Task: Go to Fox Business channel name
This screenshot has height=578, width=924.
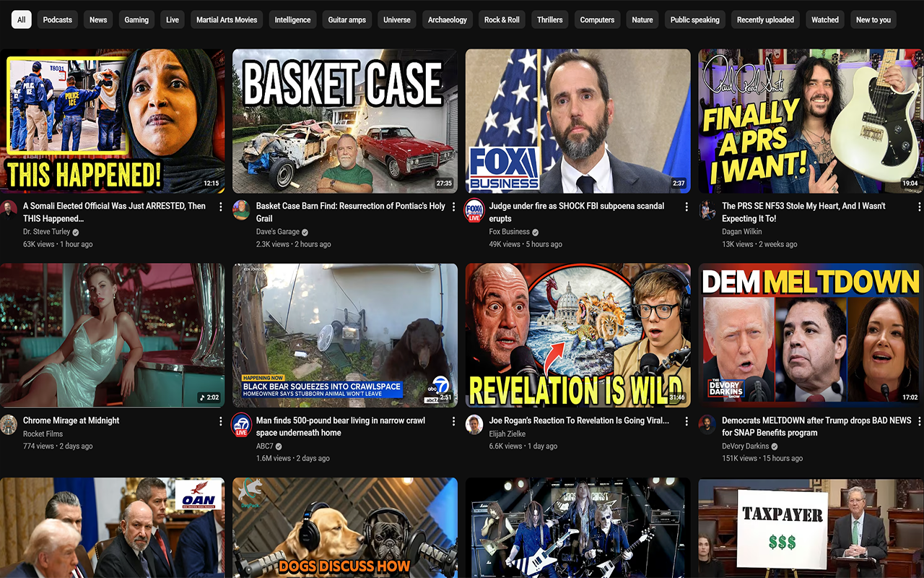Action: (x=510, y=232)
